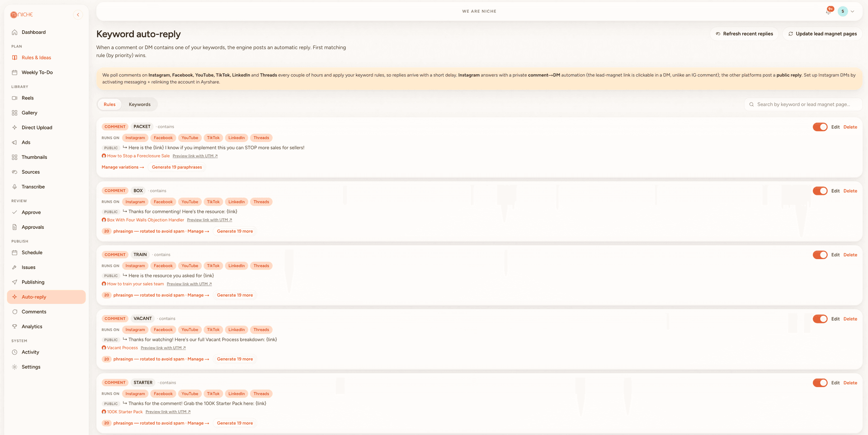868x435 pixels.
Task: Click the Direct Upload sparkle icon
Action: [14, 128]
